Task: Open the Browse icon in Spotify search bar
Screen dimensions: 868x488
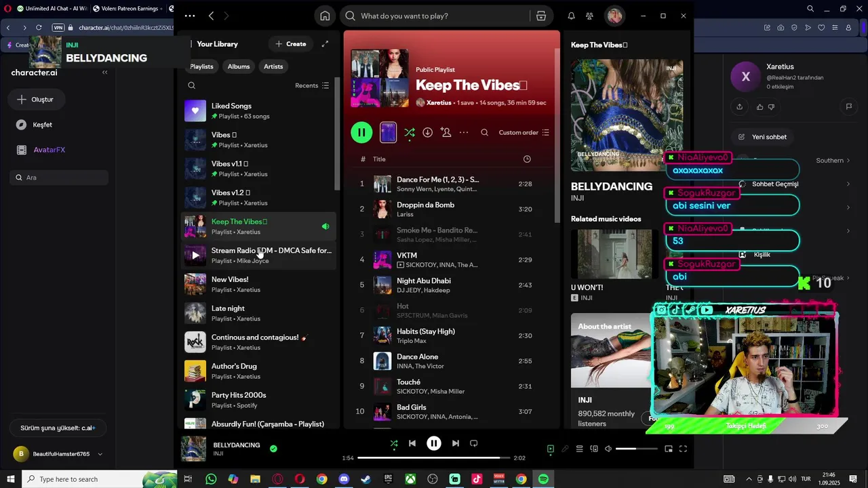Action: coord(541,16)
